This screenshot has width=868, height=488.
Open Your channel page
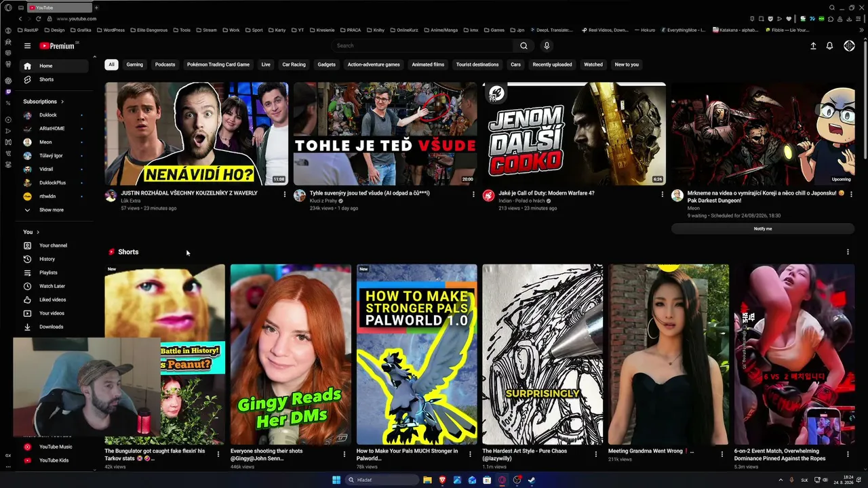click(54, 245)
